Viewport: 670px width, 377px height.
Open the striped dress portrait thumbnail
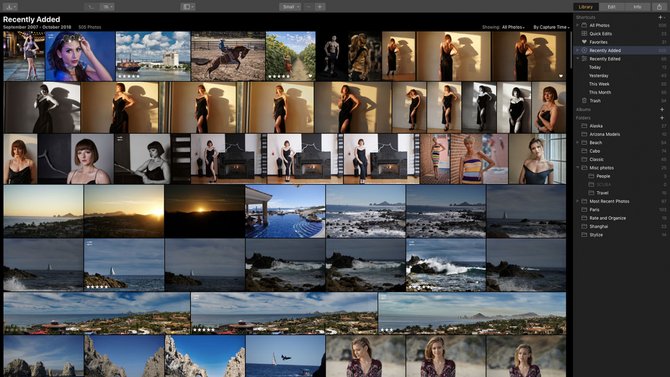(x=479, y=159)
